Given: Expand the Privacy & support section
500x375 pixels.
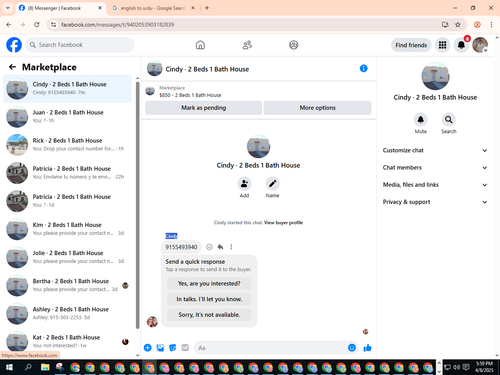Looking at the screenshot, I should [x=435, y=202].
